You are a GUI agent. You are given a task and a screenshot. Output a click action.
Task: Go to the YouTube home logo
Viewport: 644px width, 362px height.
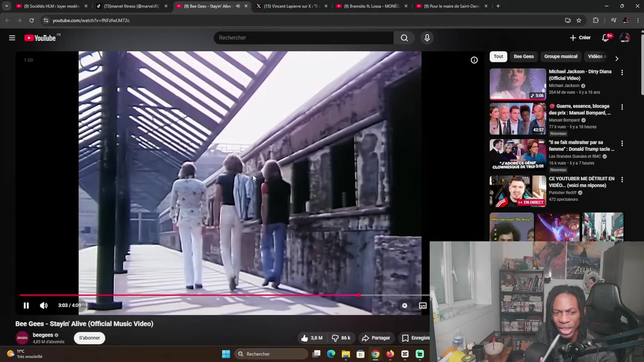[x=40, y=38]
